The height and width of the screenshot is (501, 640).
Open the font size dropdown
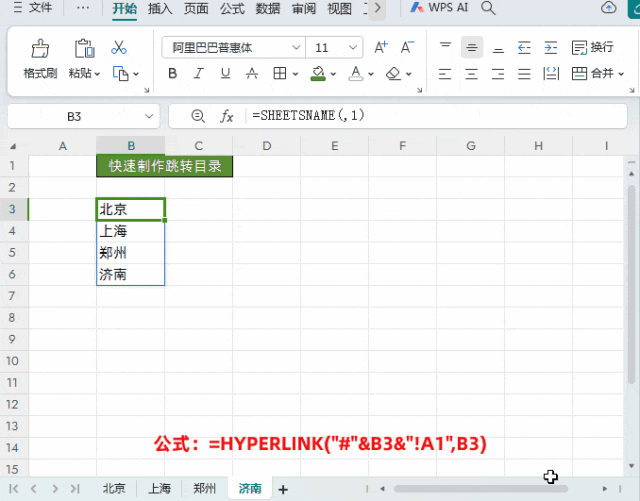click(x=353, y=48)
